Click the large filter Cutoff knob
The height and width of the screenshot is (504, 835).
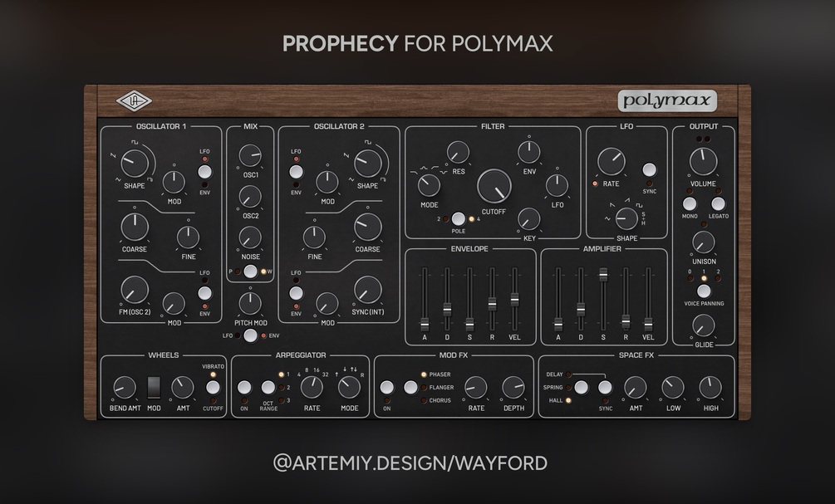coord(494,186)
